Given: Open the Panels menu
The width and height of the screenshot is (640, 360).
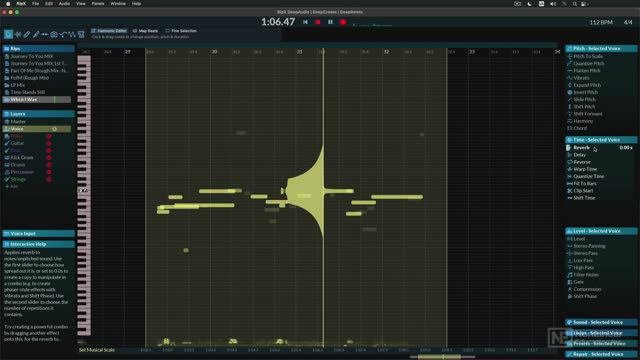Looking at the screenshot, I should point(98,3).
